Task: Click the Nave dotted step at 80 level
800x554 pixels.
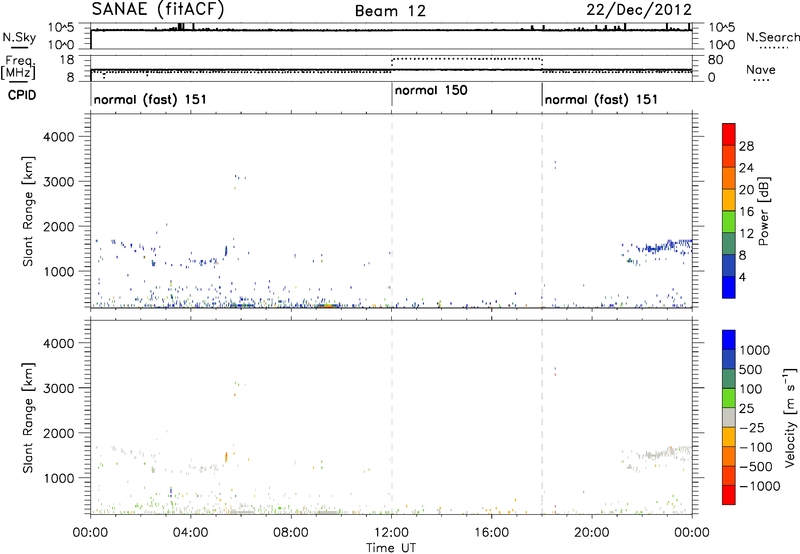Action: 467,59
